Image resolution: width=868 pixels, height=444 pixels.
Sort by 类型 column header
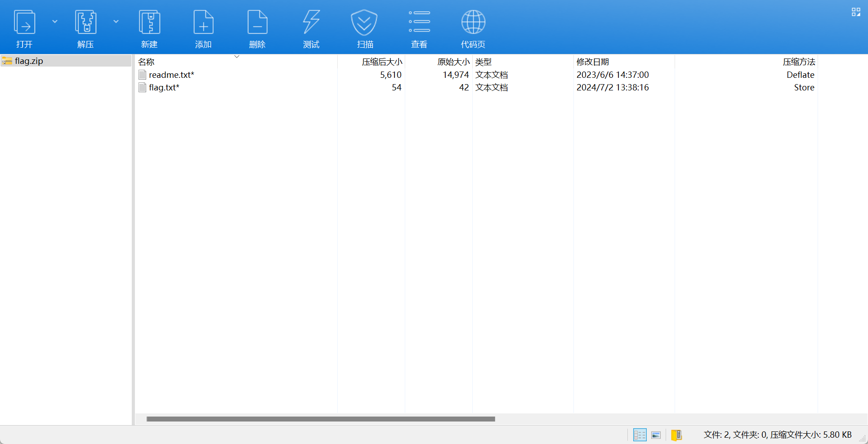tap(483, 62)
